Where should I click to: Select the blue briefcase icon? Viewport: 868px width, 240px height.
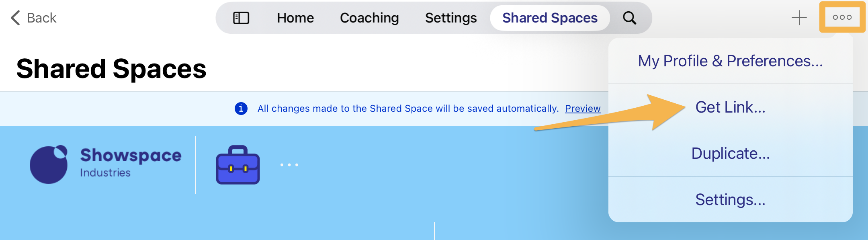pos(238,165)
